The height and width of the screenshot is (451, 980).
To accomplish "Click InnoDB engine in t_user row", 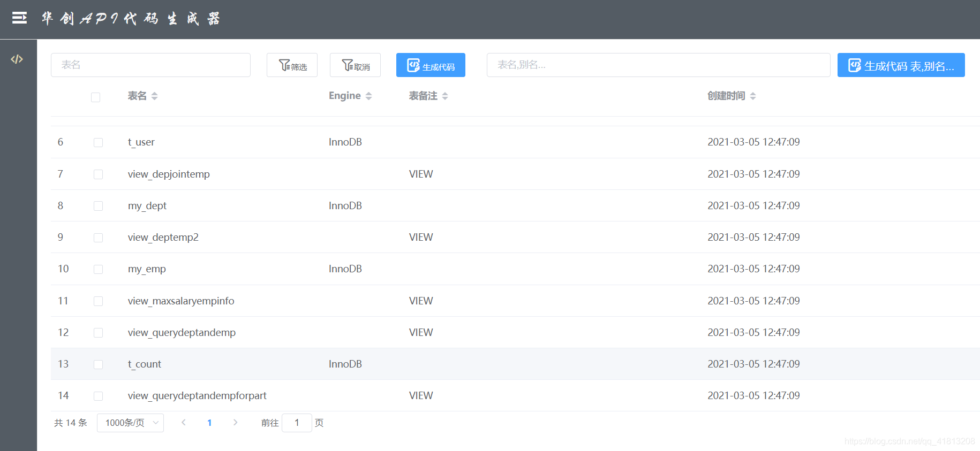I will click(x=345, y=142).
